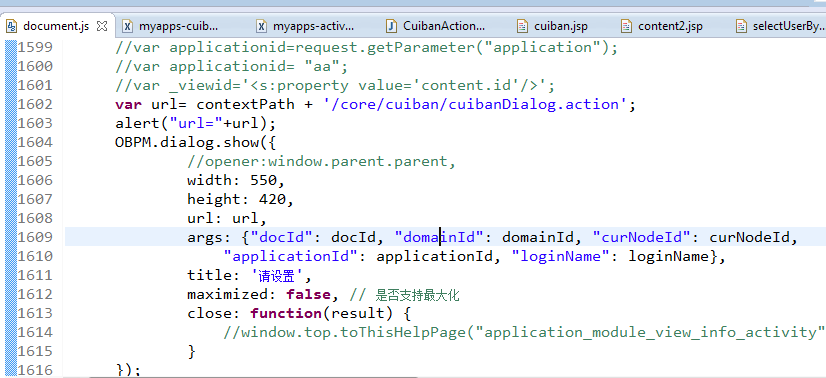Click line number 1604 in the gutter
Screen dimensions: 826x378
35,142
